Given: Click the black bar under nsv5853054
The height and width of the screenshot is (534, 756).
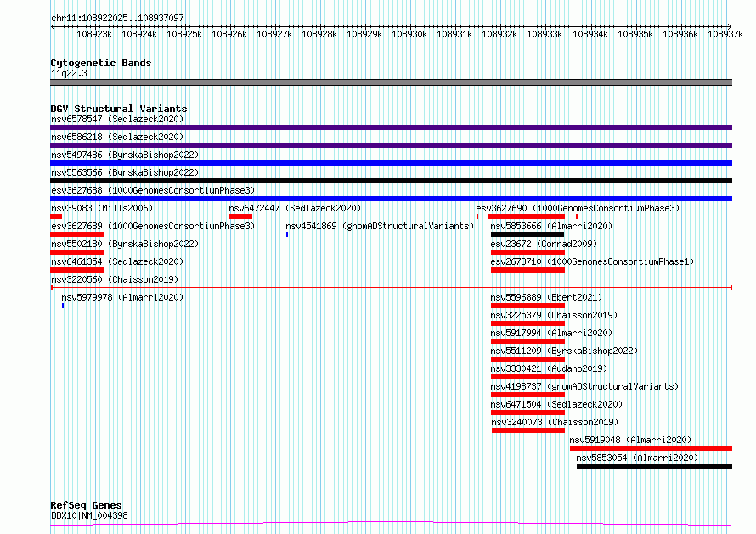Looking at the screenshot, I should 654,466.
